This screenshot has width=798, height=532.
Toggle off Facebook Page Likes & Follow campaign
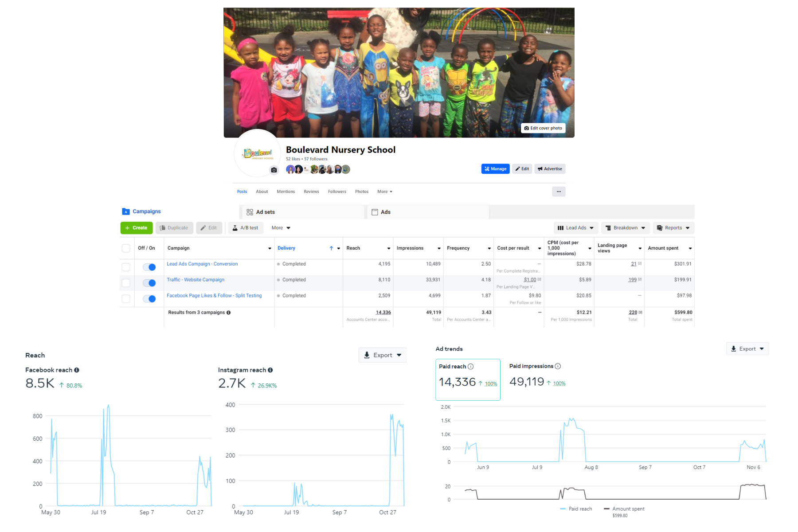149,299
